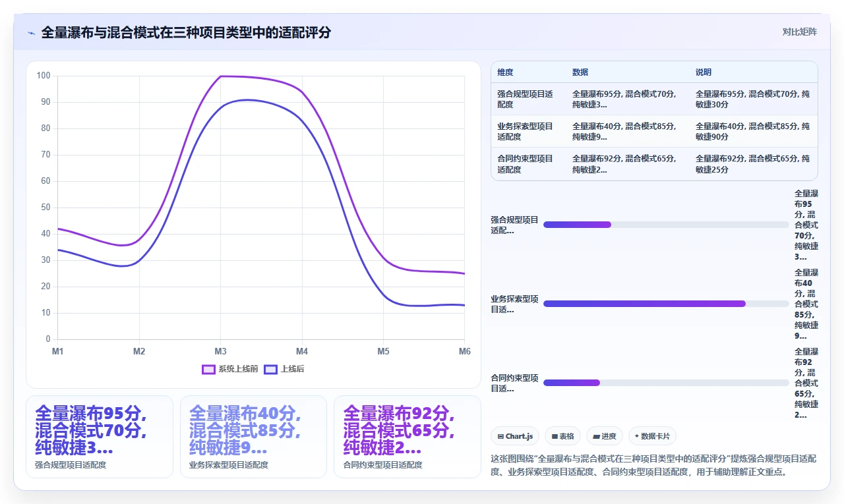Toggle the 系统上线前 legend swatch
844x504 pixels.
pos(208,369)
